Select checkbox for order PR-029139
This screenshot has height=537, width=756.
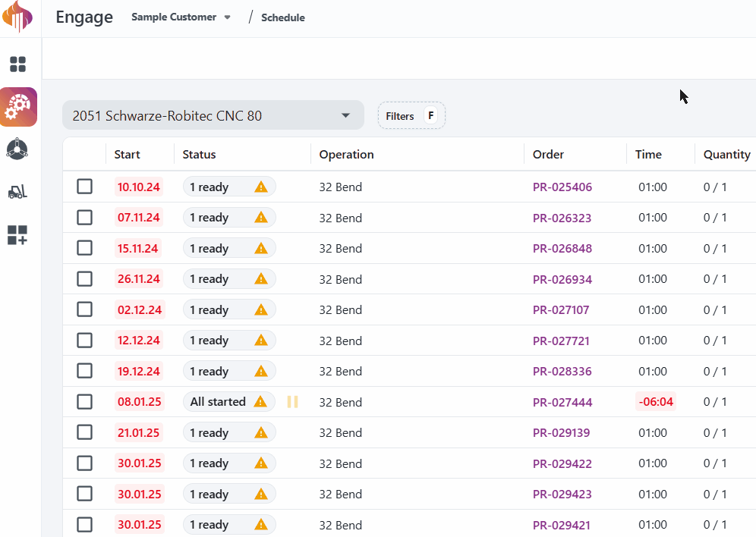(85, 432)
